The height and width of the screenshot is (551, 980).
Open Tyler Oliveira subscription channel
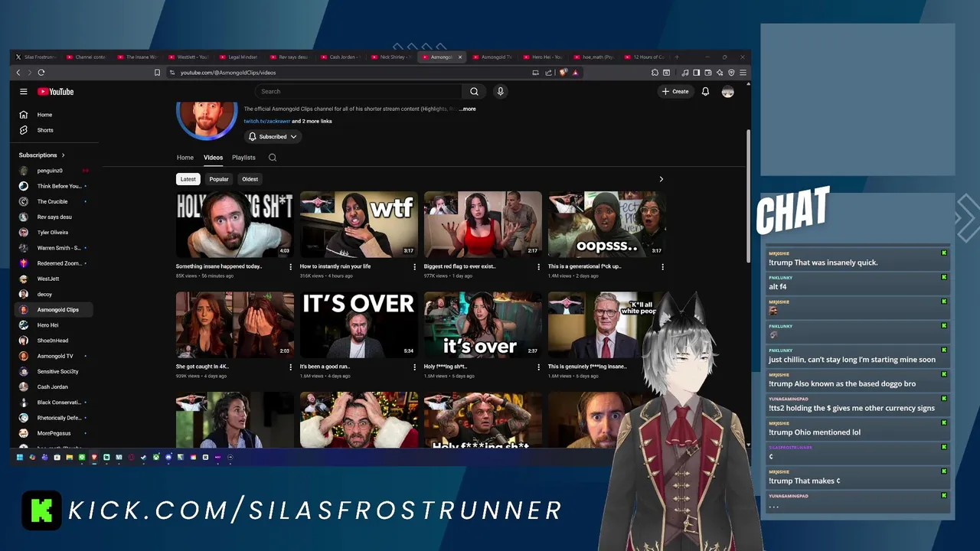point(54,233)
